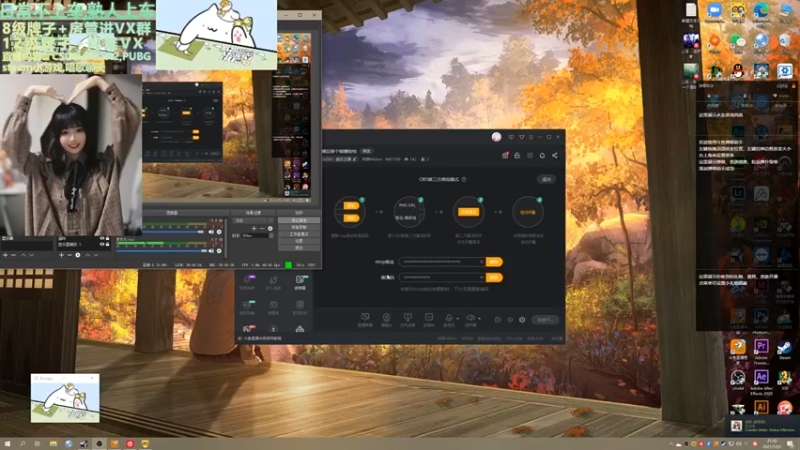This screenshot has height=450, width=800.
Task: Click the first screen-capture icon in bottom bar
Action: [x=365, y=317]
